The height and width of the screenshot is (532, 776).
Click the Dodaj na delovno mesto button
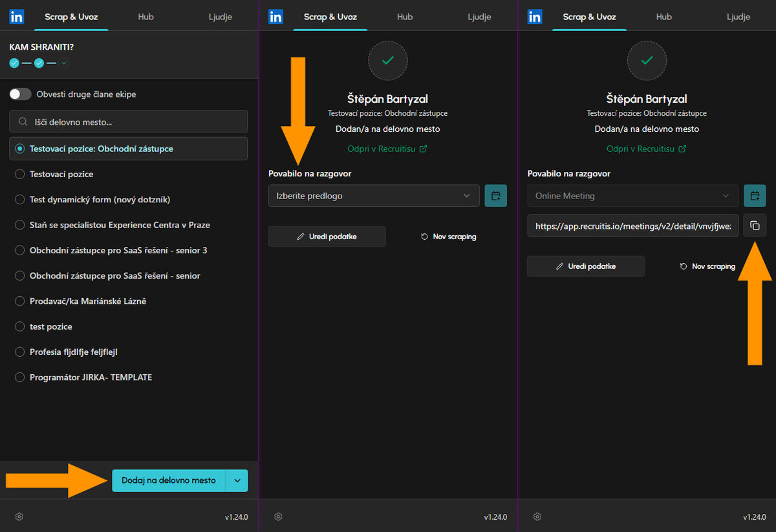pyautogui.click(x=169, y=481)
